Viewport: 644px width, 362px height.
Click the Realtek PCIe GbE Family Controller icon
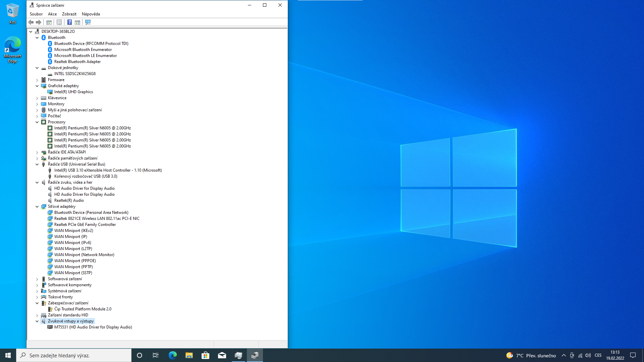[50, 225]
